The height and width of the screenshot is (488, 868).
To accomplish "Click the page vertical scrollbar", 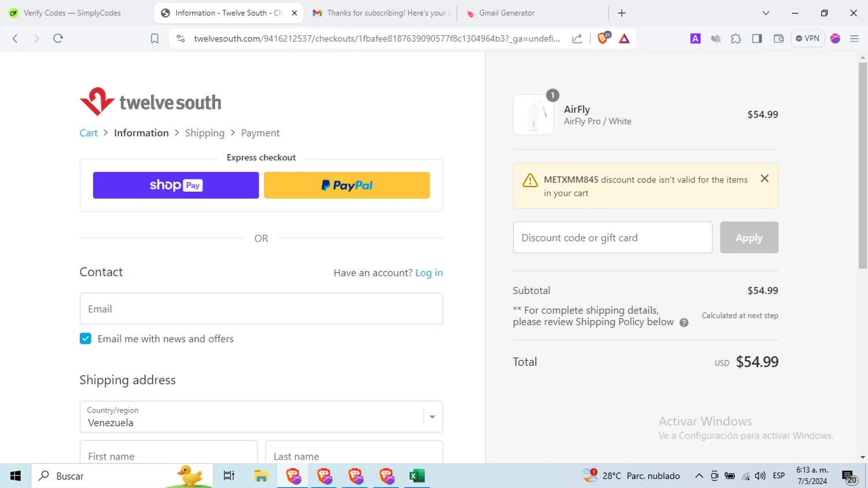I will [863, 165].
